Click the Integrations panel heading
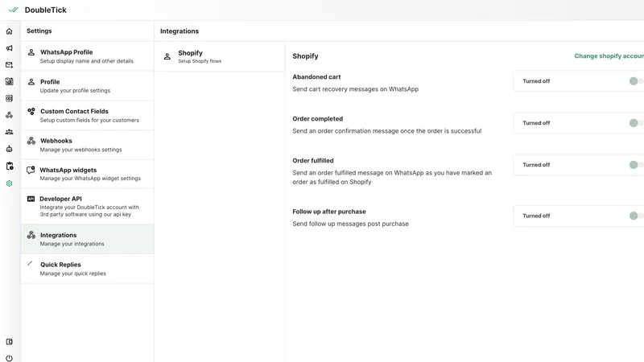This screenshot has height=362, width=644. coord(180,31)
